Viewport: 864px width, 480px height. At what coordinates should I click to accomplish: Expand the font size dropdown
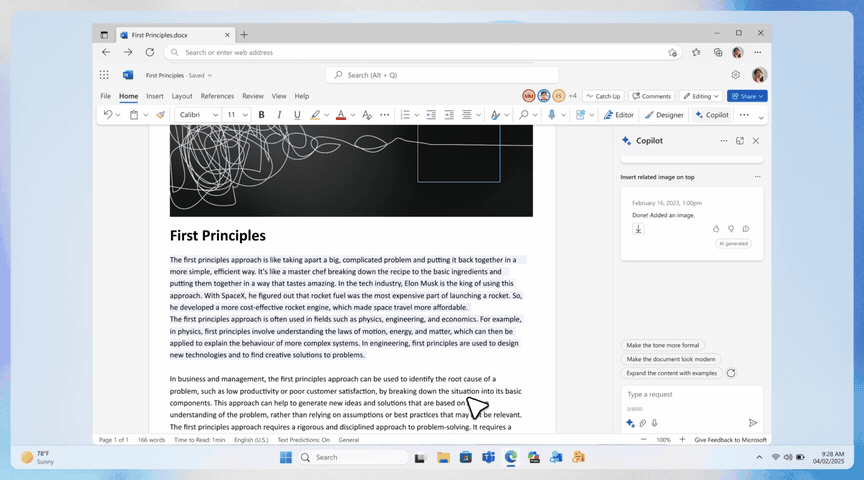245,115
